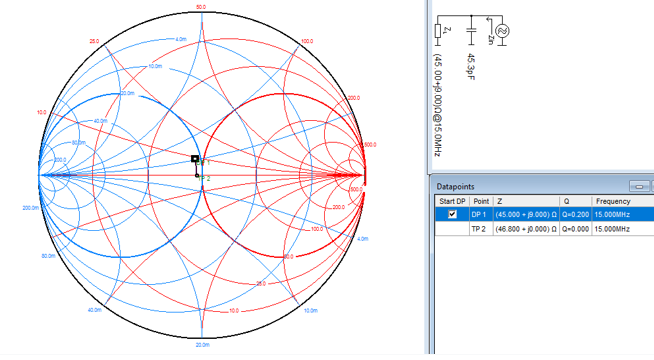This screenshot has width=654, height=360.
Task: Click the AC source symbol in the schematic
Action: (x=502, y=31)
